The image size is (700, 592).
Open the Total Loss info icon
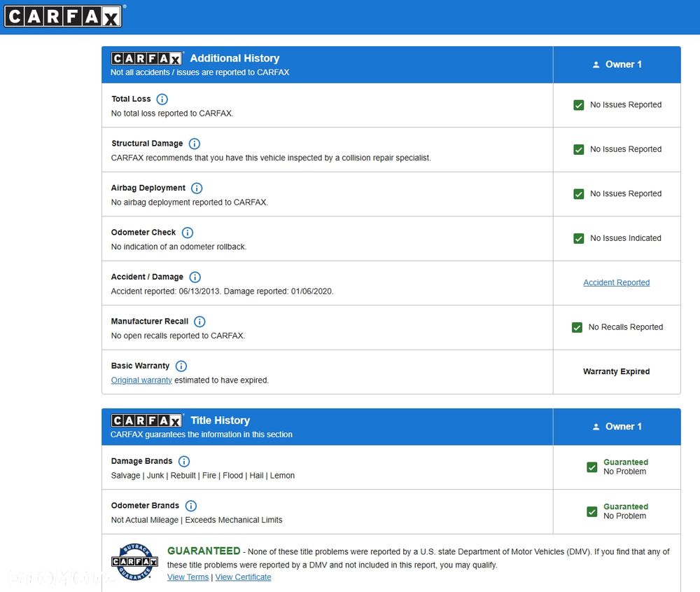pos(162,99)
